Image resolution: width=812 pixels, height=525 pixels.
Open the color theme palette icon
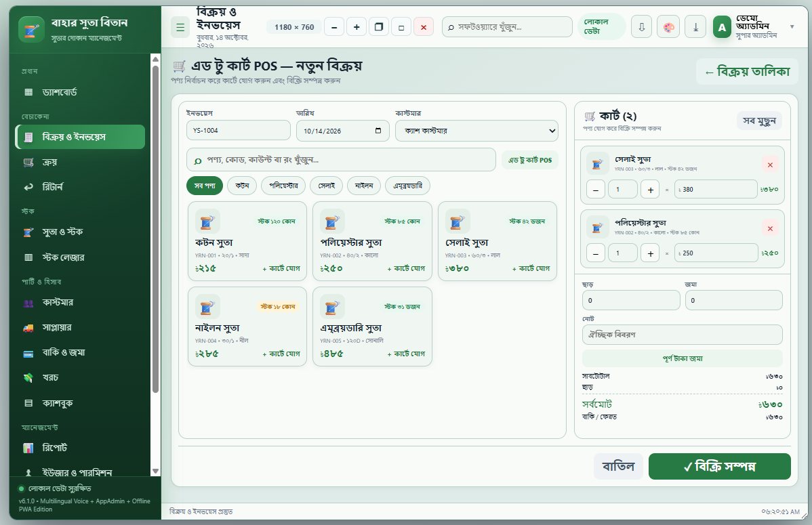tap(668, 27)
